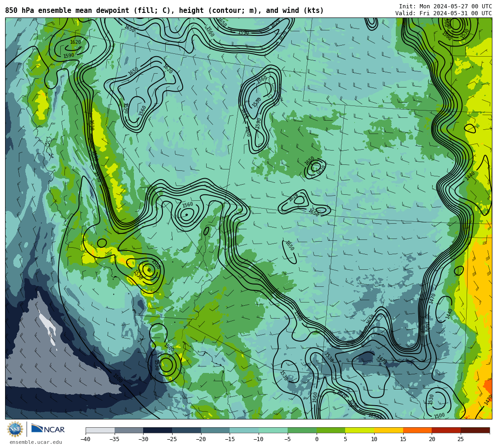Select the lightest gray -40 to -35 swatch
This screenshot has width=497, height=448.
coord(100,430)
